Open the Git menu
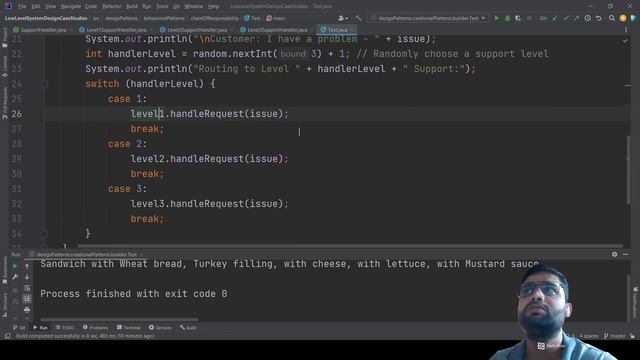Viewport: 640px width, 360px height. click(176, 7)
